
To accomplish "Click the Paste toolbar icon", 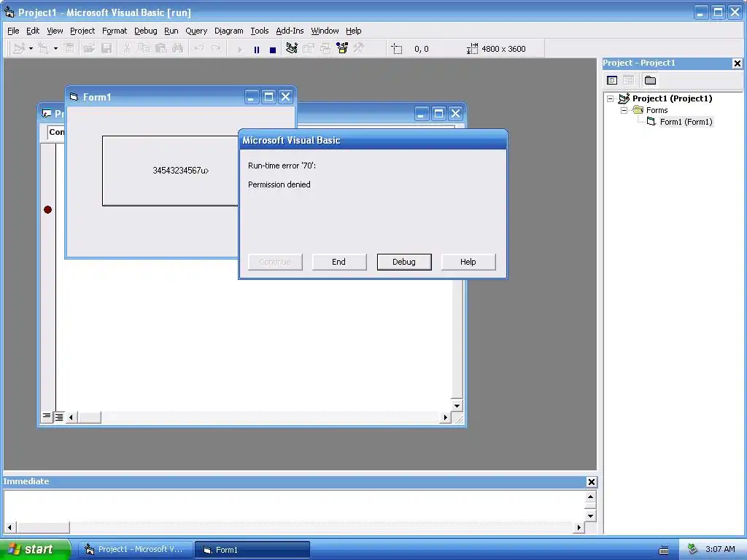I will point(161,49).
